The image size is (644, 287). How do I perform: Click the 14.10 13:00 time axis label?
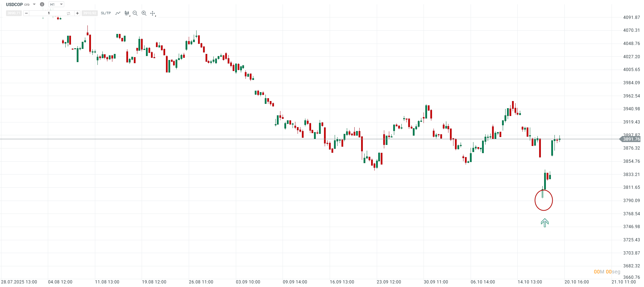[x=529, y=282]
